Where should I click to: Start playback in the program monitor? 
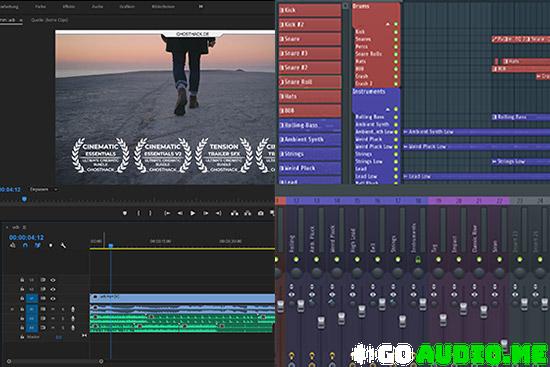(x=193, y=213)
